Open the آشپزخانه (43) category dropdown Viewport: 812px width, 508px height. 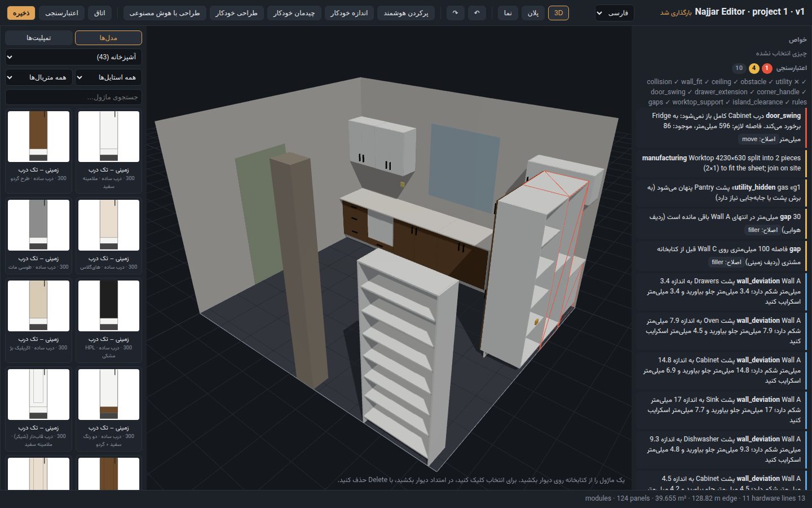click(73, 57)
